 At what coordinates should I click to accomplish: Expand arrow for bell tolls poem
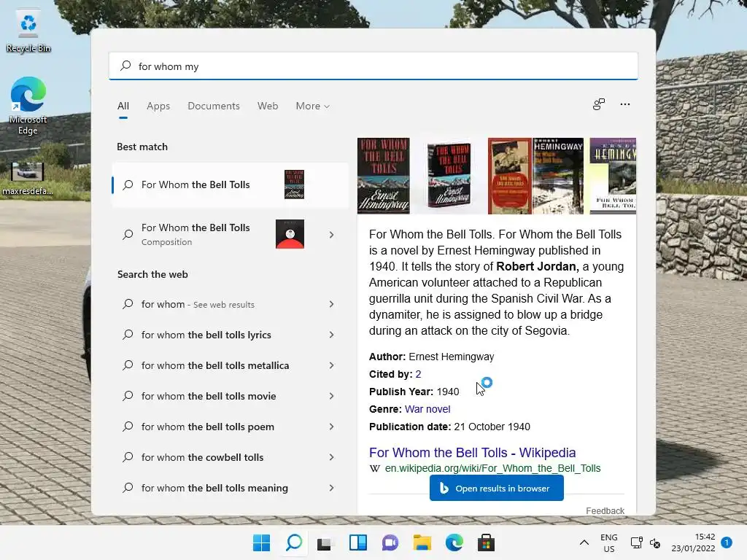click(332, 427)
